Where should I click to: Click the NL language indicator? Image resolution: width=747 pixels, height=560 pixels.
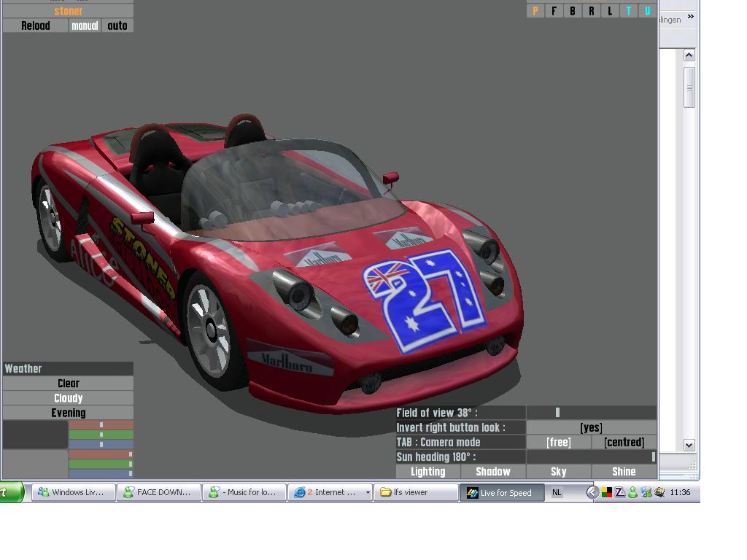tap(557, 492)
